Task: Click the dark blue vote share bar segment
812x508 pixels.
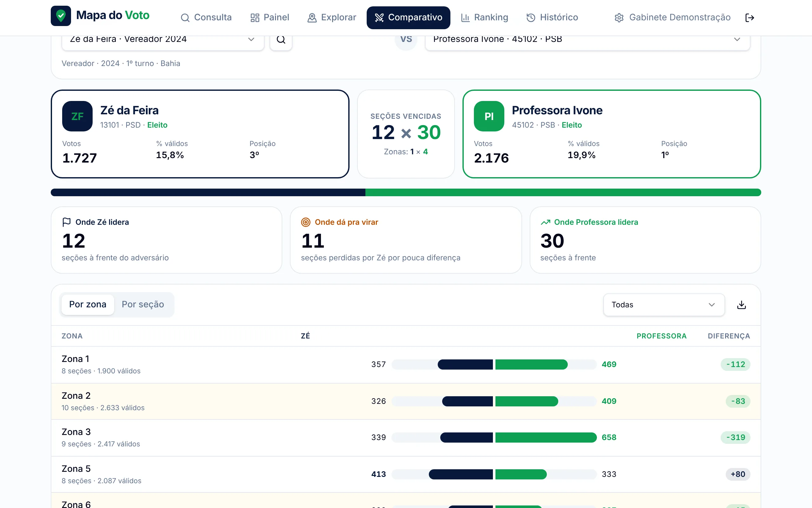Action: 208,192
